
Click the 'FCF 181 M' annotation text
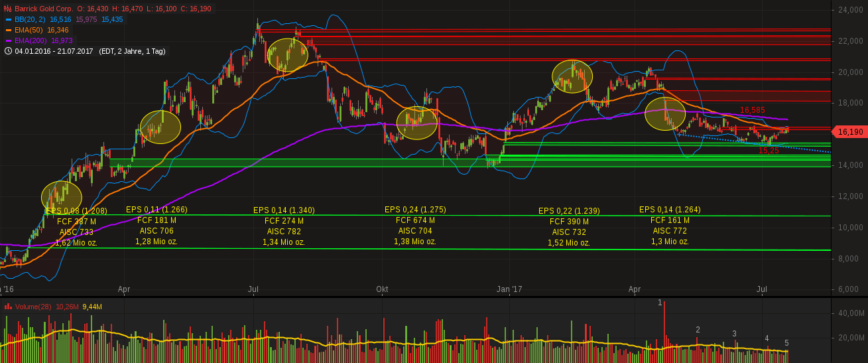(x=156, y=220)
